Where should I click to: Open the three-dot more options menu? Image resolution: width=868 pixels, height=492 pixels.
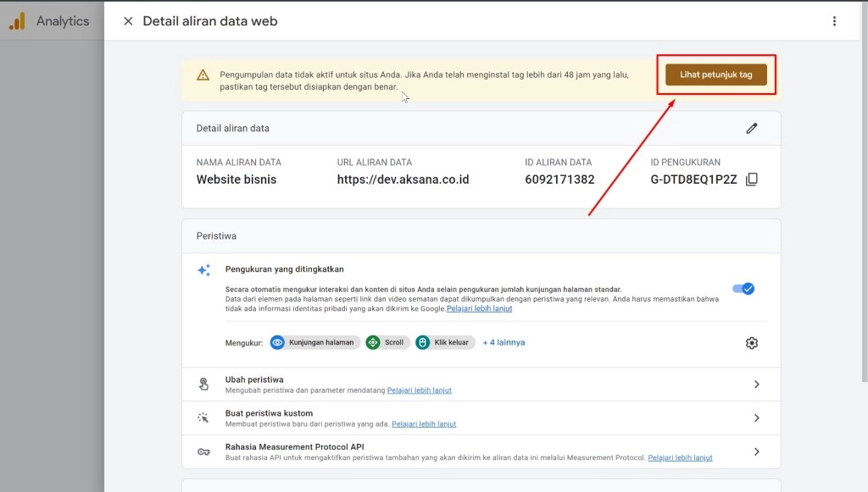[x=834, y=21]
